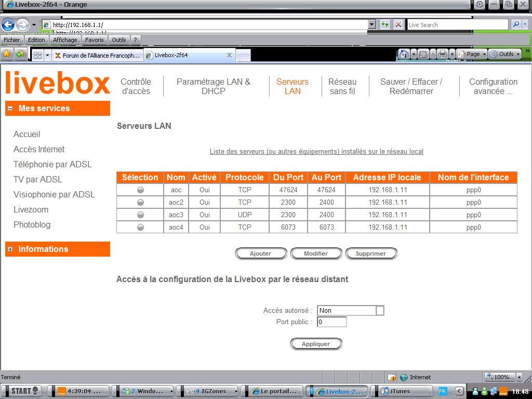Open the tab list dropdown arrow
The image size is (532, 399).
[x=47, y=55]
